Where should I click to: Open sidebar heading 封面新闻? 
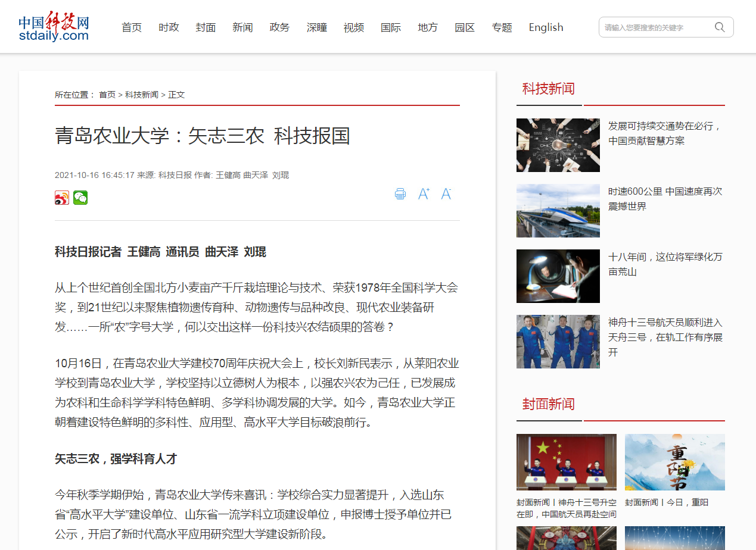pos(549,404)
